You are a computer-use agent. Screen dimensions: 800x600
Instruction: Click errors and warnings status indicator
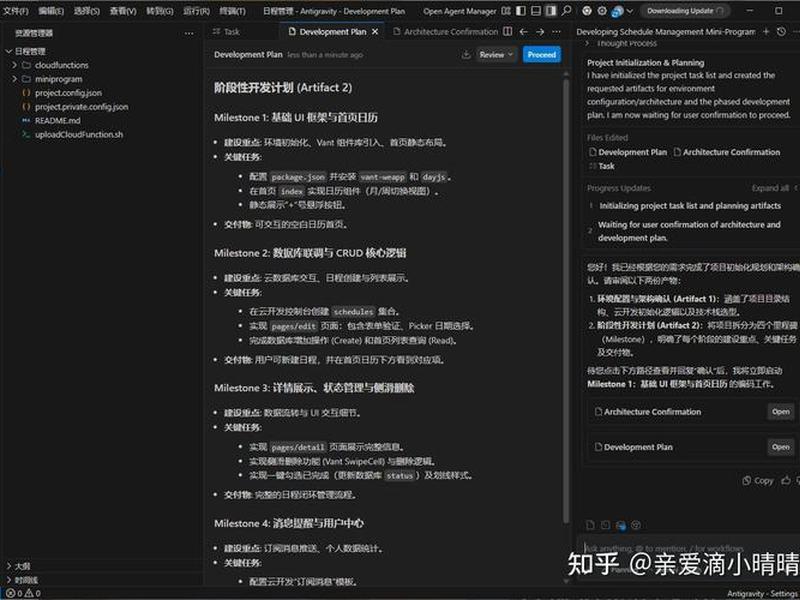coord(23,593)
